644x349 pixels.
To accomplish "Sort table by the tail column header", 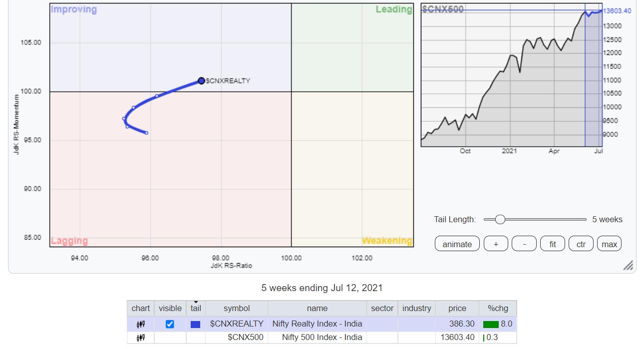I will 196,309.
